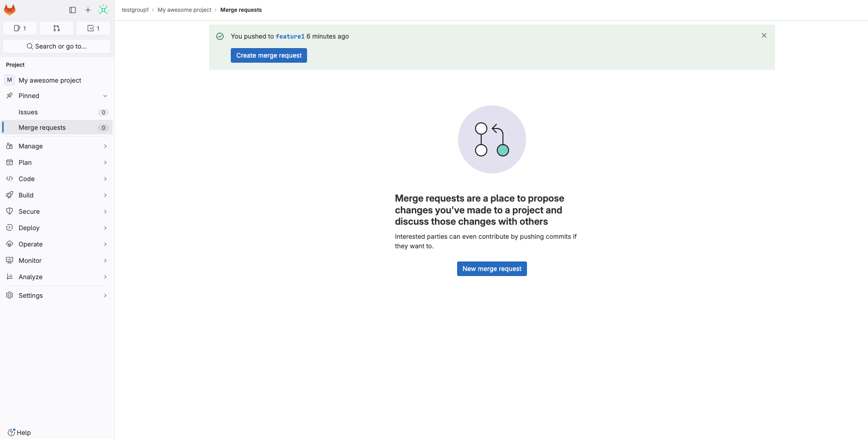Click the GitLab fox logo
The image size is (868, 439).
point(10,10)
